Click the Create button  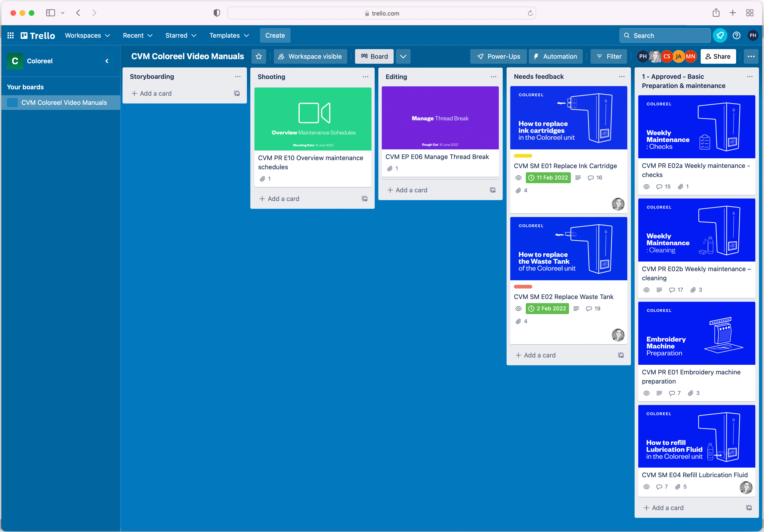275,35
